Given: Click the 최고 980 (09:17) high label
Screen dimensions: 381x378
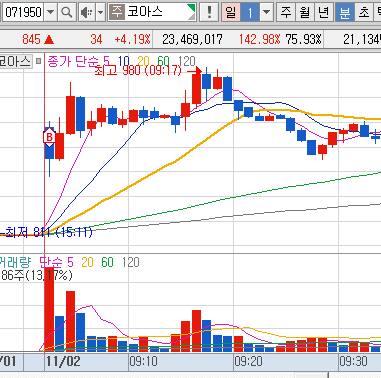Looking at the screenshot, I should click(138, 70).
